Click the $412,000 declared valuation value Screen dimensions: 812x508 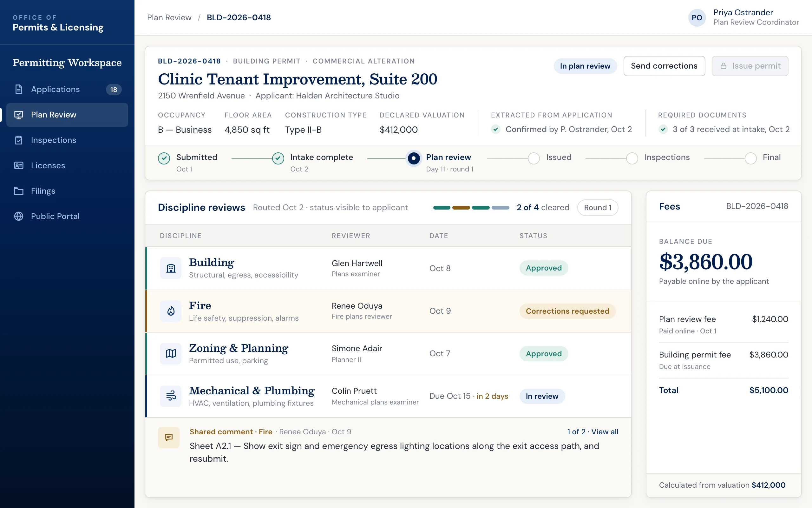point(399,130)
